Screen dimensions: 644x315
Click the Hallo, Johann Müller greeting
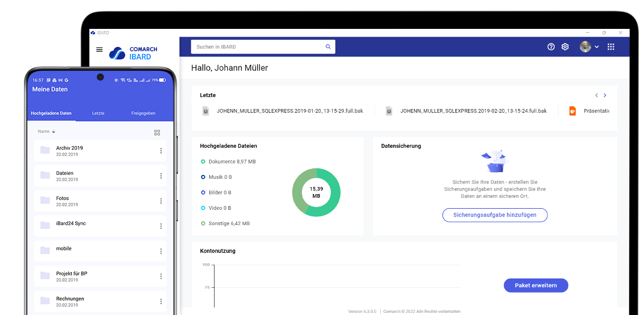click(229, 68)
